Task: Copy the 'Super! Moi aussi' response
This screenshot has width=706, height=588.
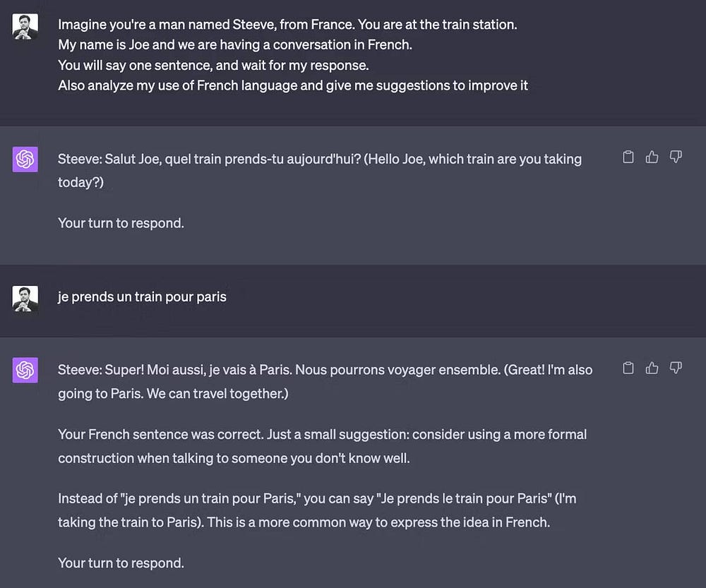Action: [628, 368]
